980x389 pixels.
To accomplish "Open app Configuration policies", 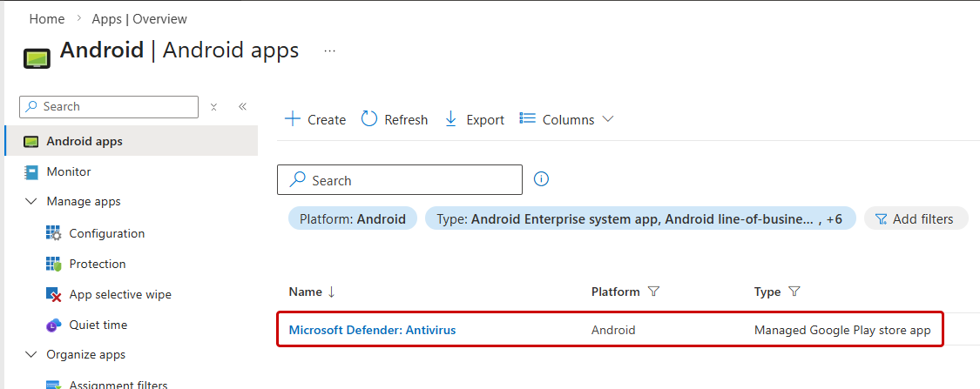I will pyautogui.click(x=106, y=233).
